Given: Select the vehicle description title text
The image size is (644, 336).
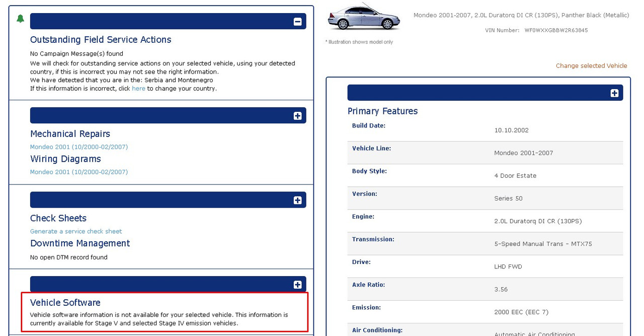Looking at the screenshot, I should 521,15.
